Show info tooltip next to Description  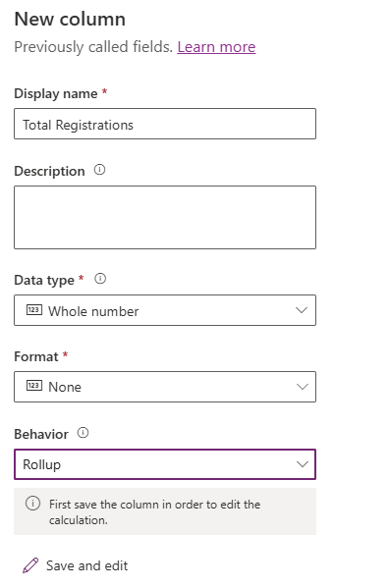point(99,170)
